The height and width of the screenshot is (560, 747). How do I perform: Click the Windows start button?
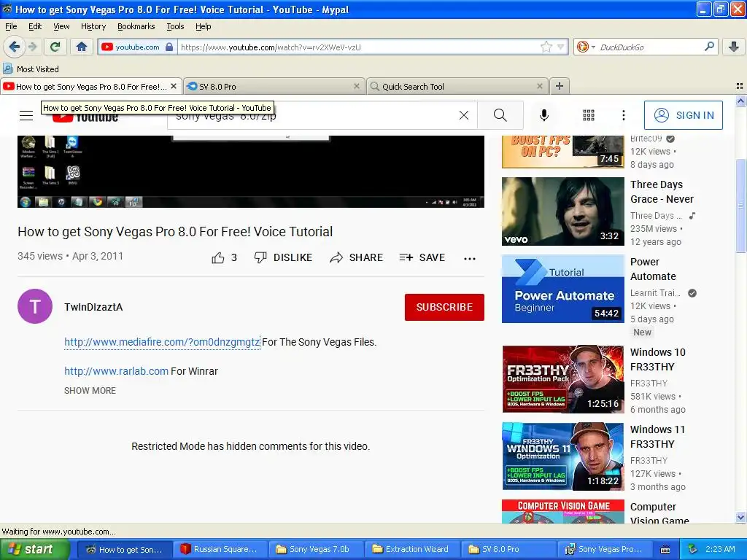coord(34,549)
